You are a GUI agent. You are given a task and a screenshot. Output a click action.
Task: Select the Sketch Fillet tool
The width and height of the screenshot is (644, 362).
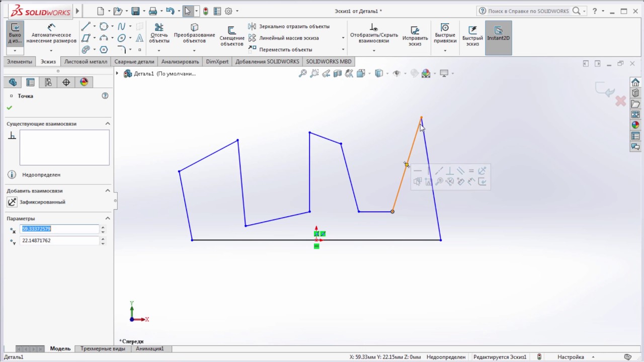pos(121,50)
